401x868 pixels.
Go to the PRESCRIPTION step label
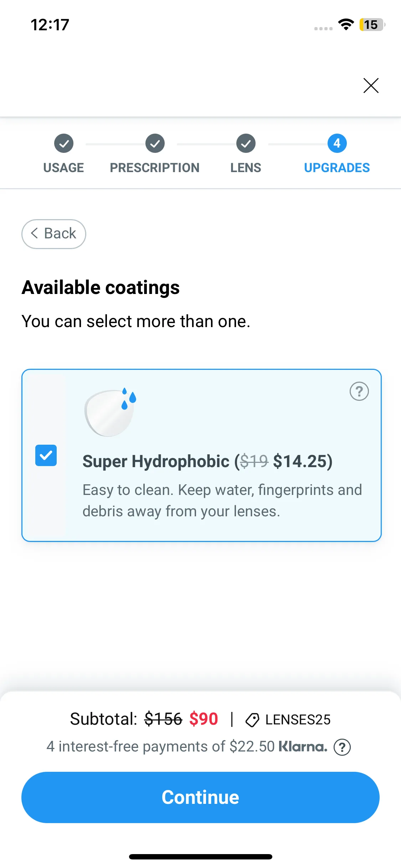click(155, 168)
